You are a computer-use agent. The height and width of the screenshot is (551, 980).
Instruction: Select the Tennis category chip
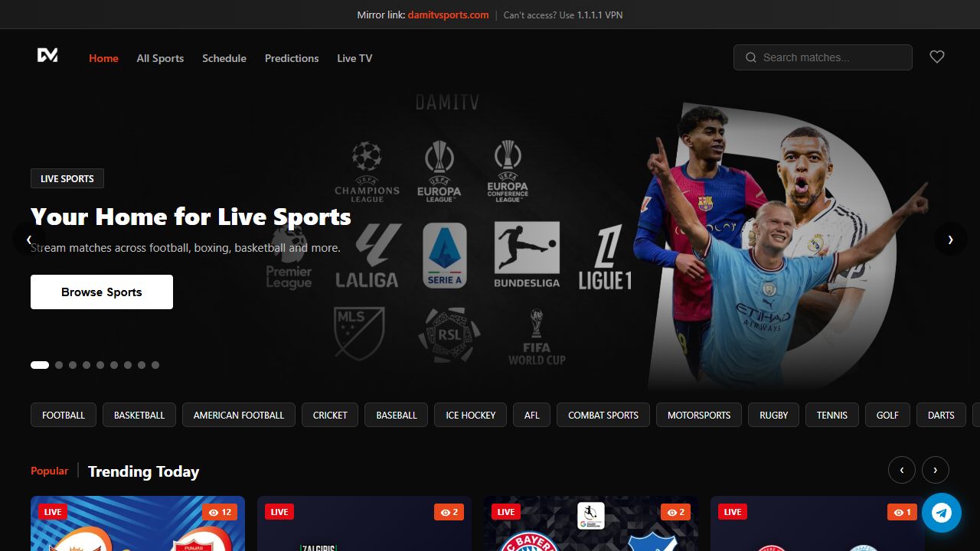[832, 415]
